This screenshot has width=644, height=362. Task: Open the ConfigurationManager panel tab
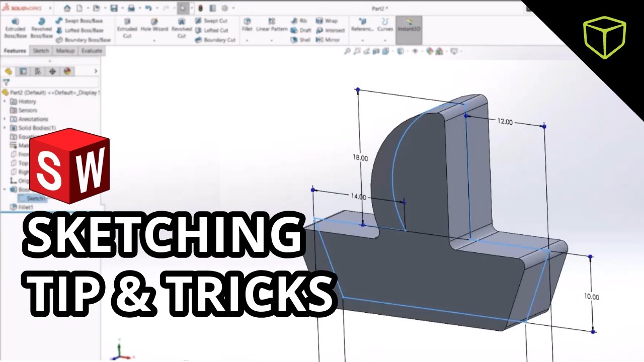(38, 71)
